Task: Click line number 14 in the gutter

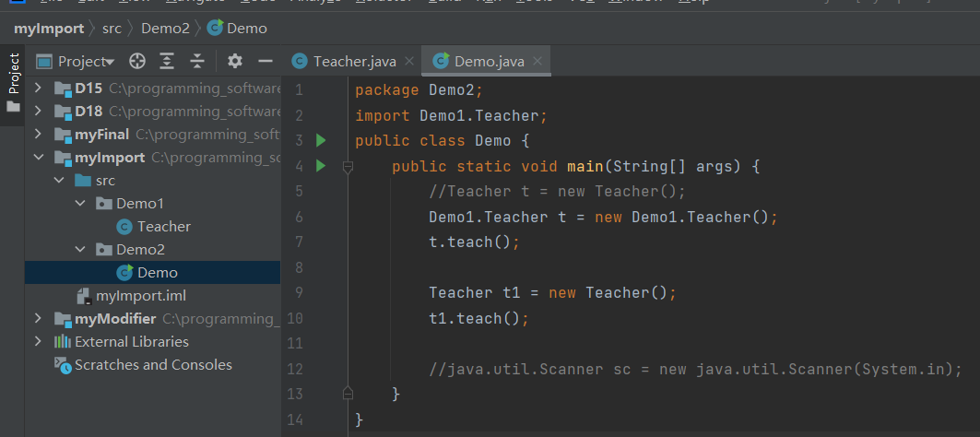Action: coord(295,419)
